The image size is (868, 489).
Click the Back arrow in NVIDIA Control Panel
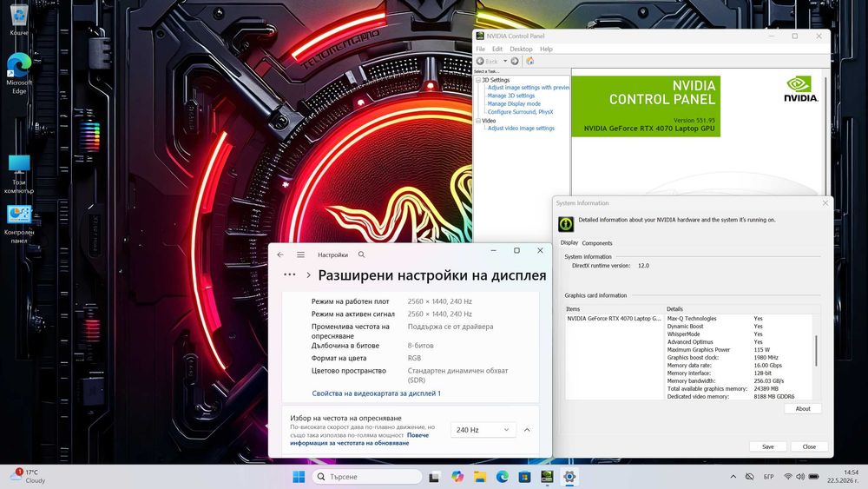(x=480, y=61)
